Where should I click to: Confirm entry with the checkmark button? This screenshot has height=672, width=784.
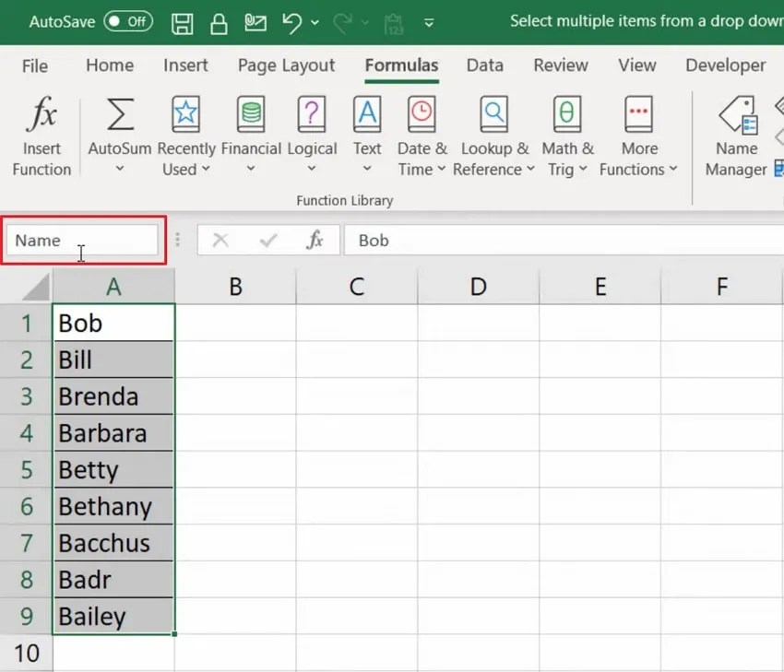click(x=268, y=240)
